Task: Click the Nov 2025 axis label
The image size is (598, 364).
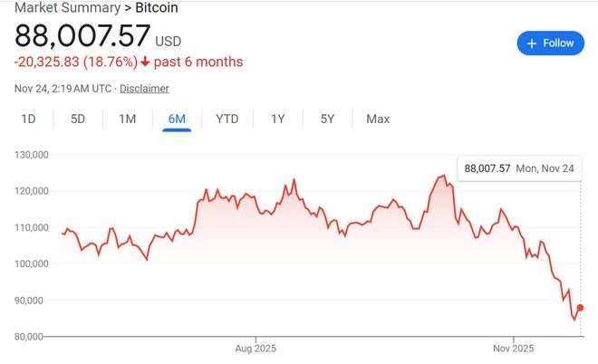Action: 513,348
